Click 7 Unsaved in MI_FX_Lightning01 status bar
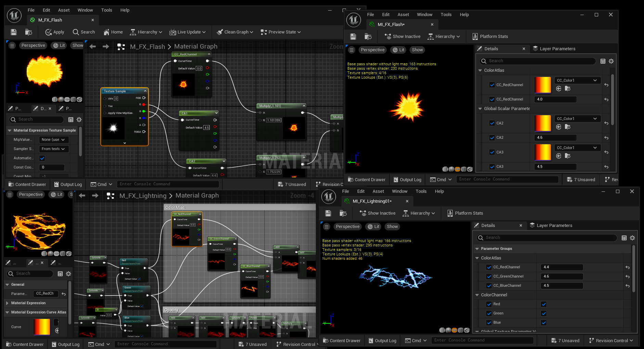 (x=565, y=341)
